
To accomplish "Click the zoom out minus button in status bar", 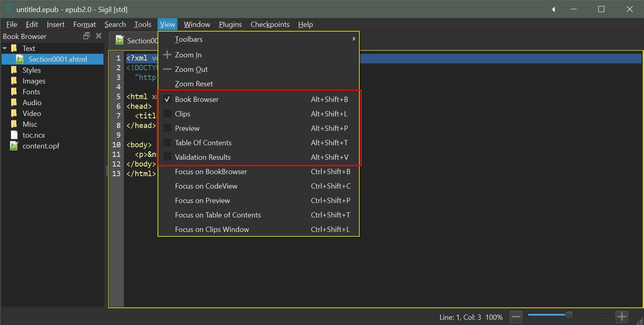I will pos(516,317).
